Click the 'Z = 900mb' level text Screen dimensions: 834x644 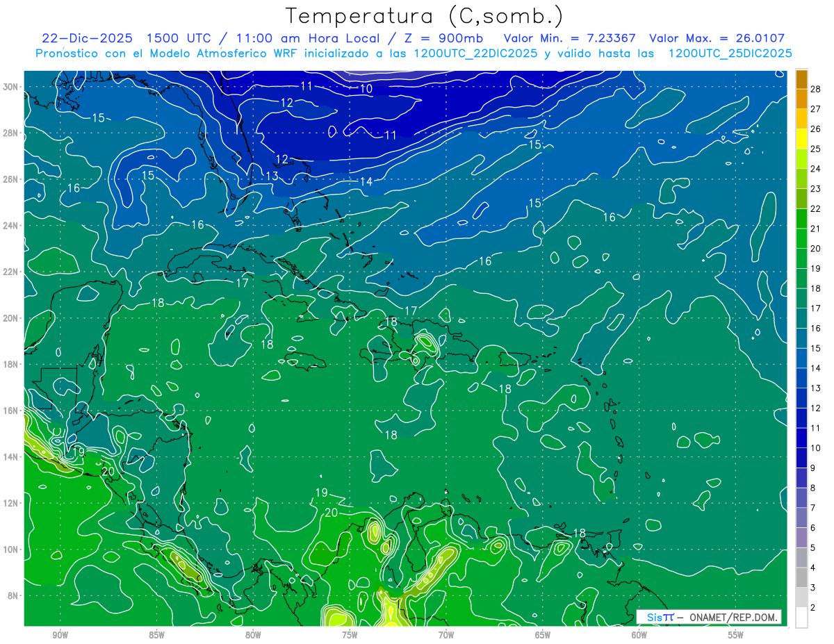click(x=442, y=38)
